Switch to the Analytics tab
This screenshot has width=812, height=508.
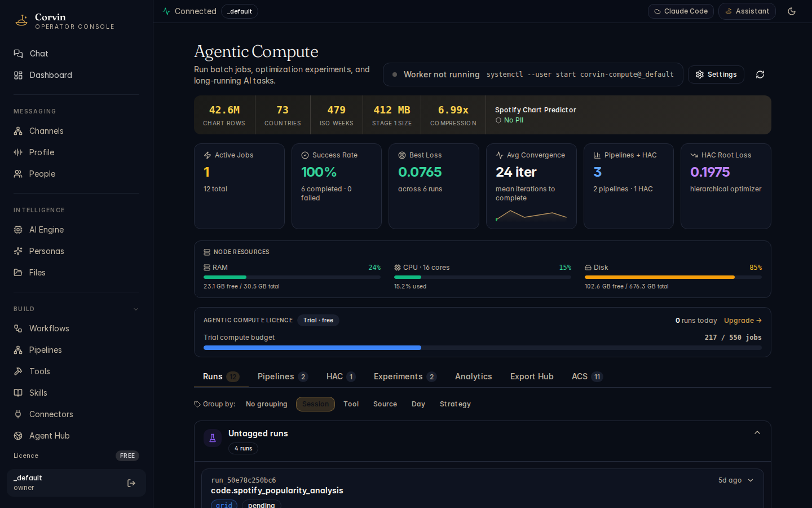tap(474, 376)
